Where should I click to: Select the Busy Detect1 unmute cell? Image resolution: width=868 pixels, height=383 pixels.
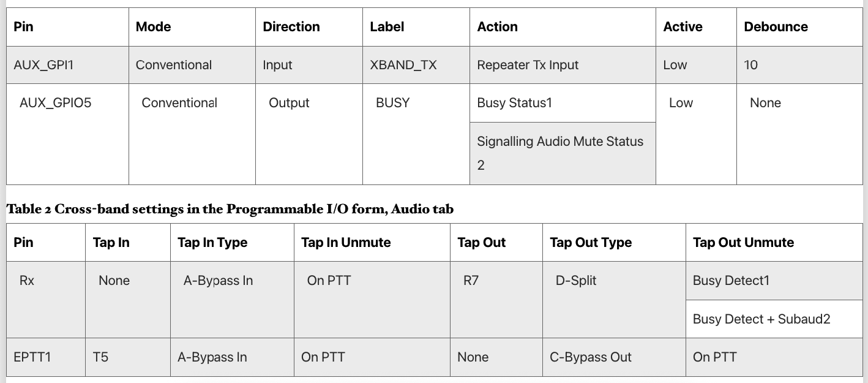coord(774,281)
